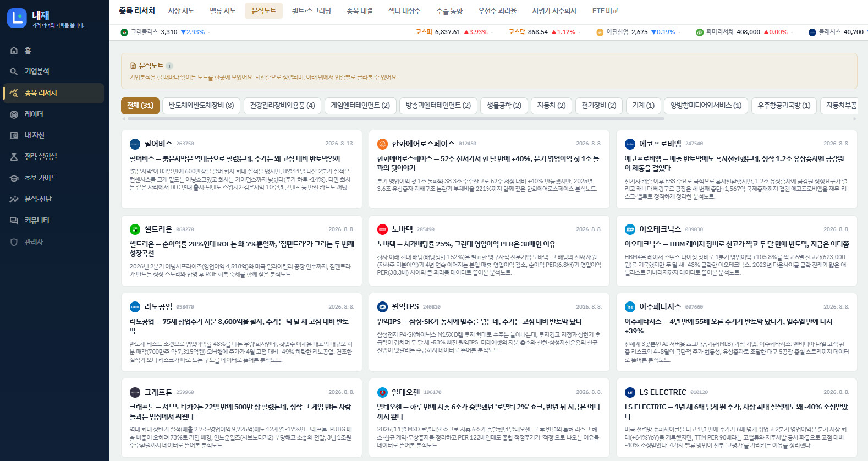The width and height of the screenshot is (868, 461).
Task: Open the 알테오젠 로열티 2% note title
Action: (x=488, y=411)
